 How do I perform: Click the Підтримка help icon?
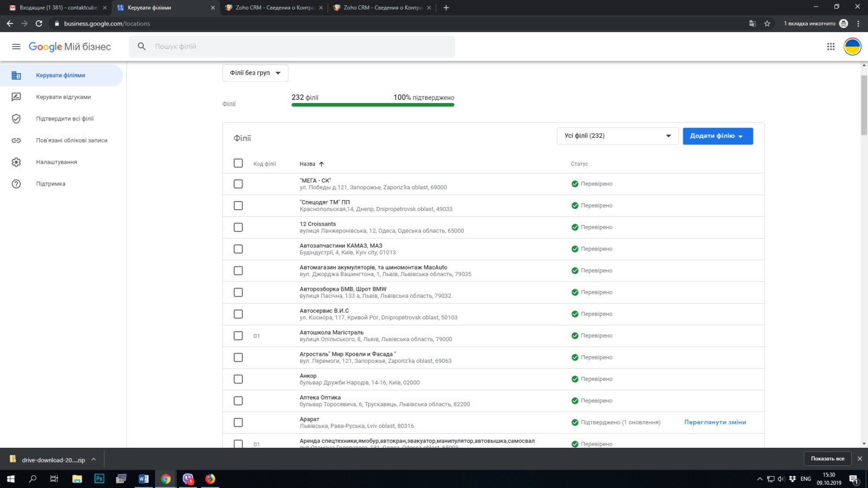pos(16,184)
